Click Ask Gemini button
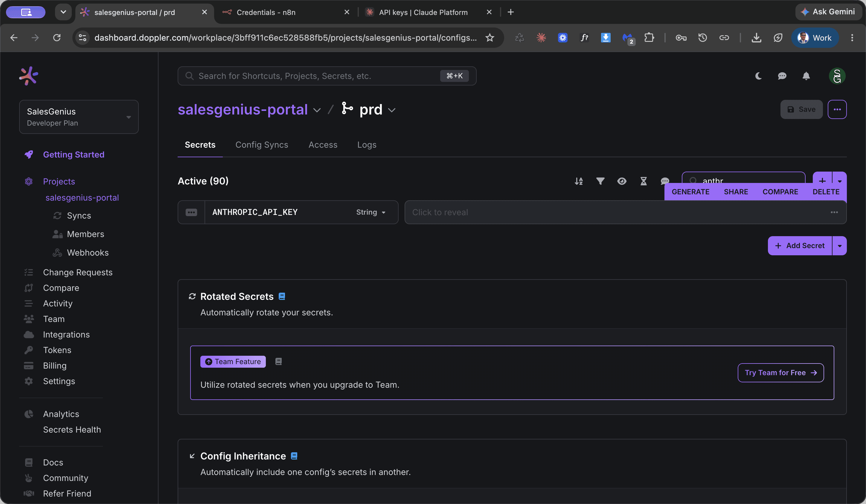The width and height of the screenshot is (866, 504). coord(828,12)
